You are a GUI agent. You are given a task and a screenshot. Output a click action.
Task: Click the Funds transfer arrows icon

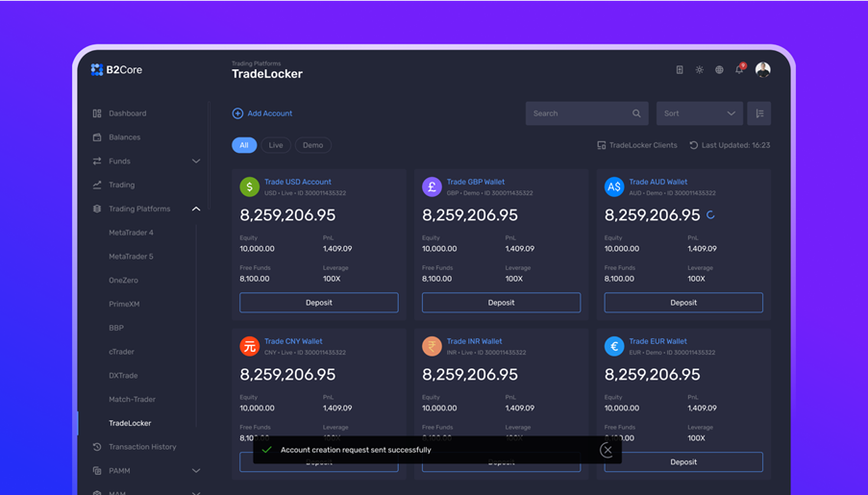coord(97,161)
